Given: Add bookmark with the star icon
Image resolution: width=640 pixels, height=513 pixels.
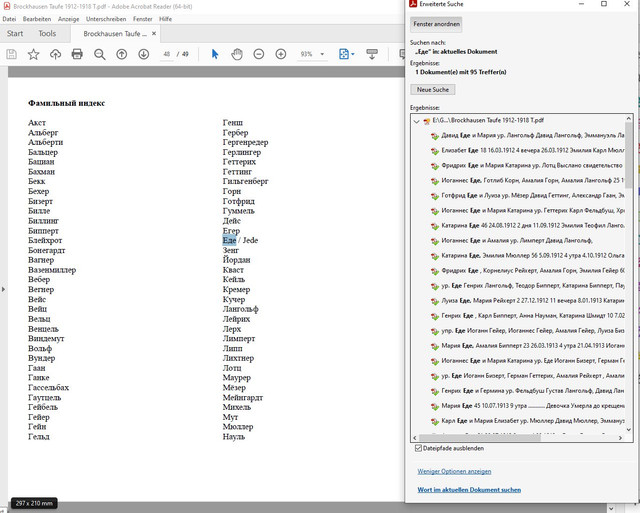Looking at the screenshot, I should pyautogui.click(x=33, y=54).
